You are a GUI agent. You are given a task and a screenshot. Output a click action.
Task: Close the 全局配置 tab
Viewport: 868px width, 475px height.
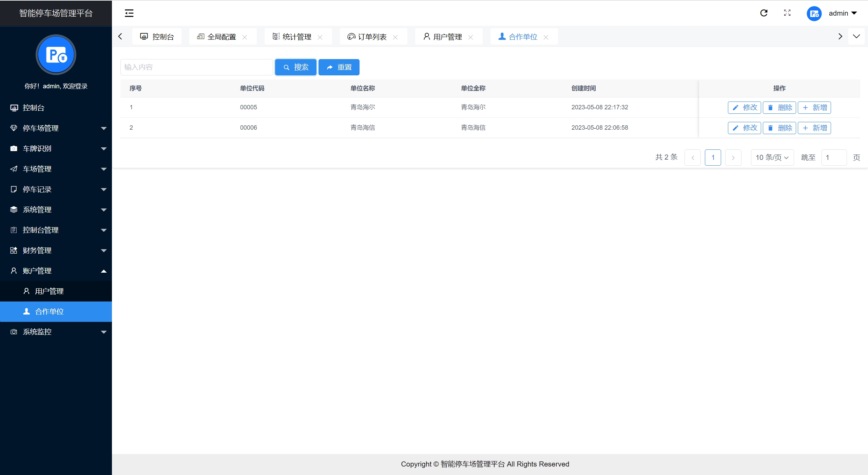tap(245, 37)
